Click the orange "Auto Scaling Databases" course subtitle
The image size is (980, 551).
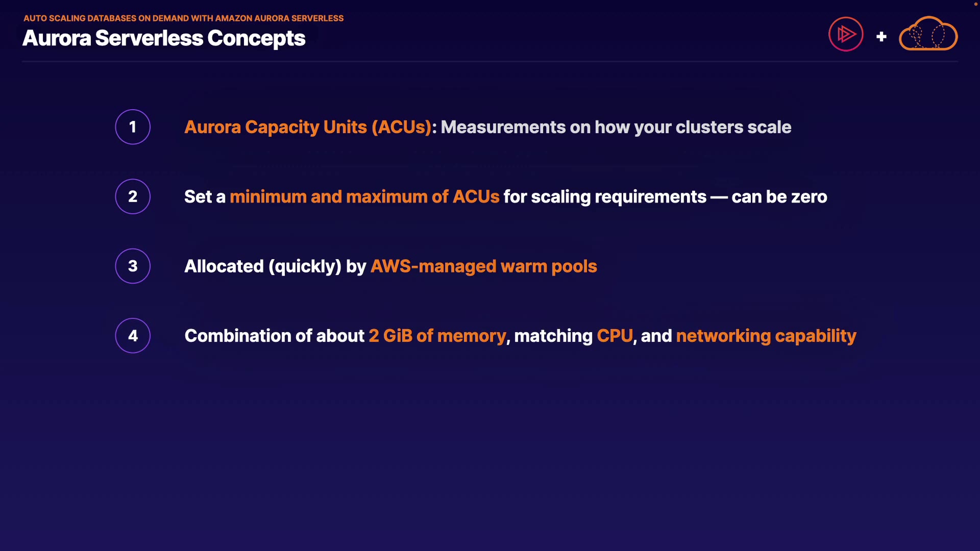(x=183, y=18)
